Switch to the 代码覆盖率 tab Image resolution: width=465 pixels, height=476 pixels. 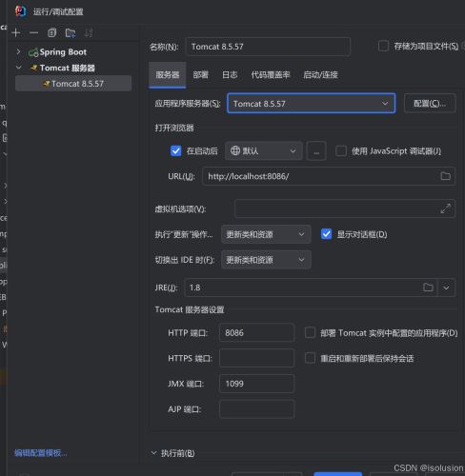[271, 75]
